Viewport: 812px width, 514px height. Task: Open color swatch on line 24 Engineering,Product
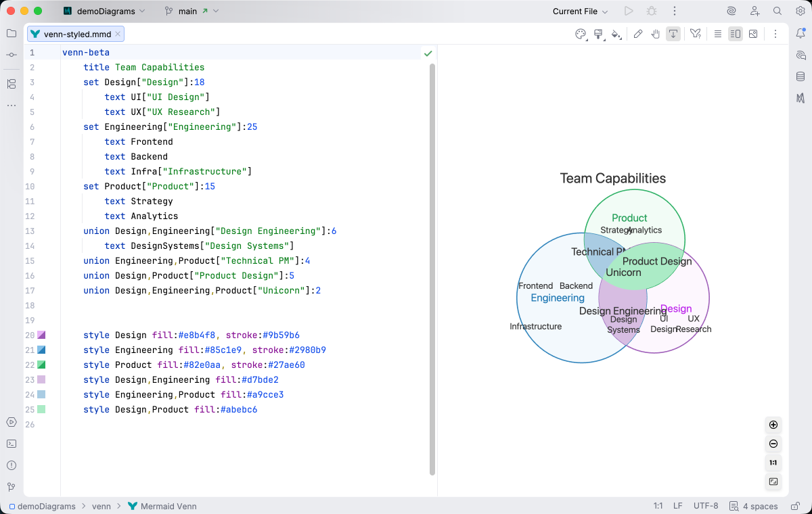tap(41, 394)
